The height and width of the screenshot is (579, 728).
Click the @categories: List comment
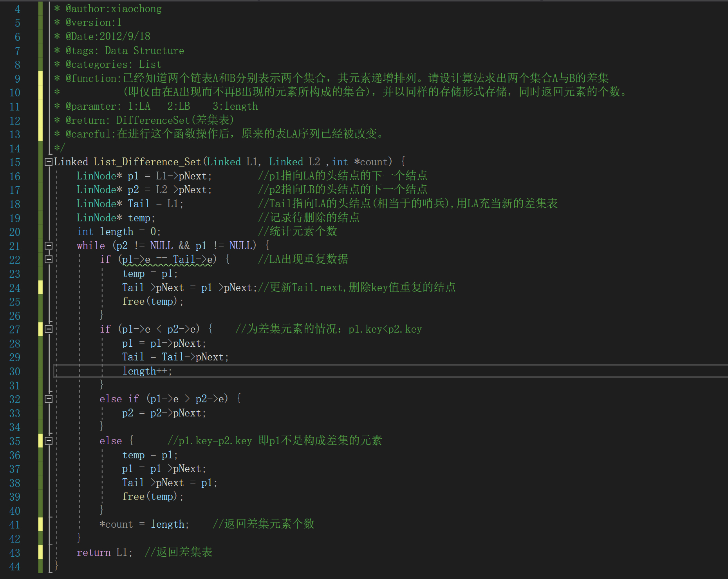pos(114,64)
